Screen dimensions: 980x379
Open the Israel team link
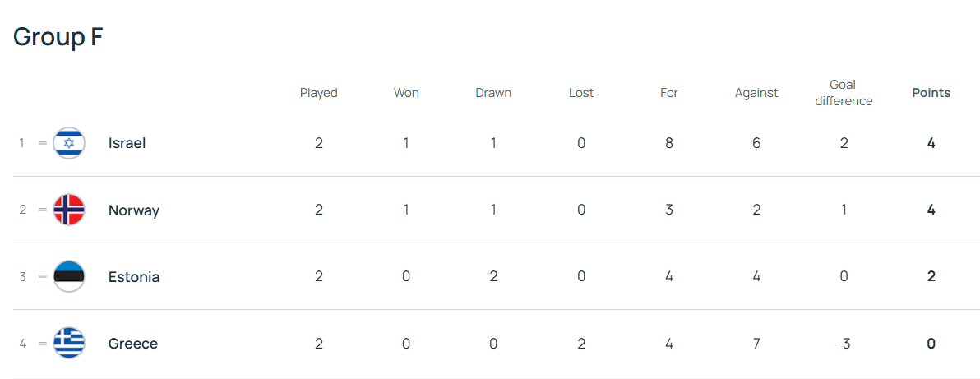[x=127, y=143]
